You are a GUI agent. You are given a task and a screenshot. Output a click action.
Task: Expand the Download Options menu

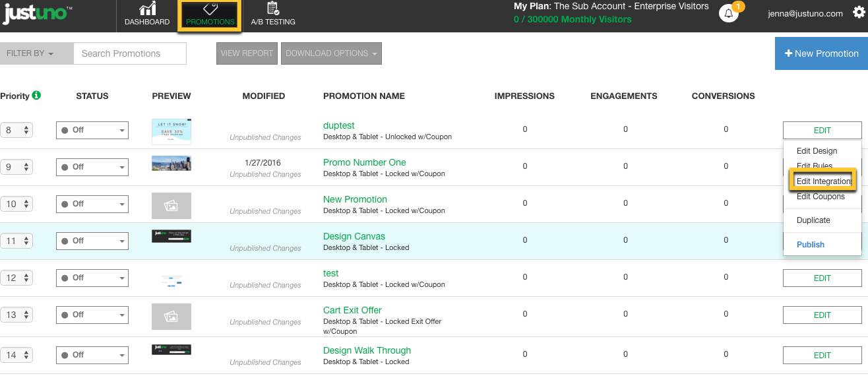(x=331, y=53)
